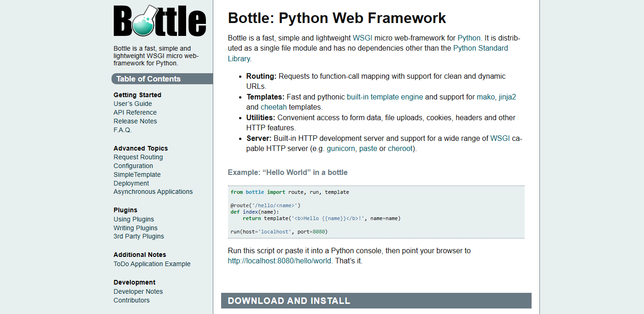644x314 pixels.
Task: Go to Deployment page
Action: coord(131,183)
